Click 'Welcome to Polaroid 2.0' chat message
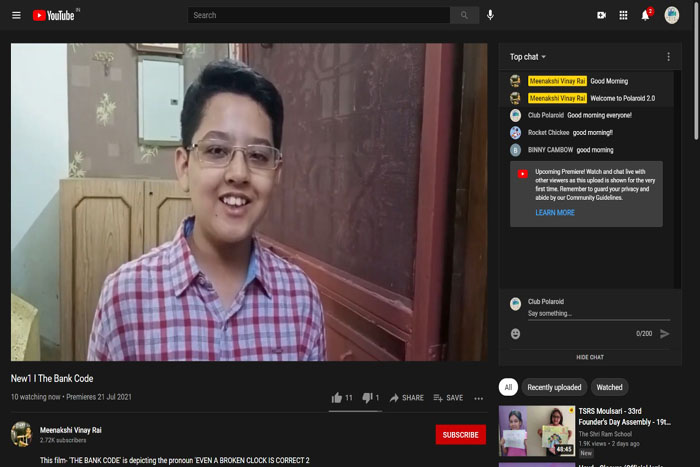This screenshot has width=700, height=467. click(622, 98)
